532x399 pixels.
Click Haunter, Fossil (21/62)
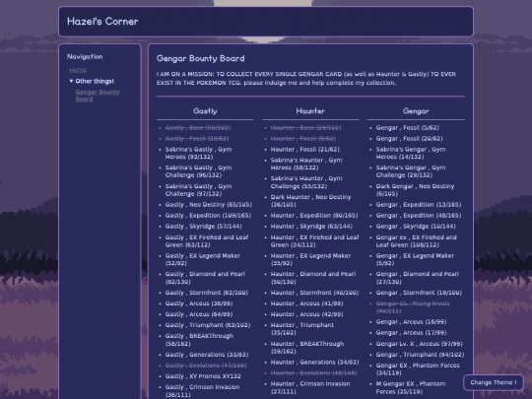304,150
